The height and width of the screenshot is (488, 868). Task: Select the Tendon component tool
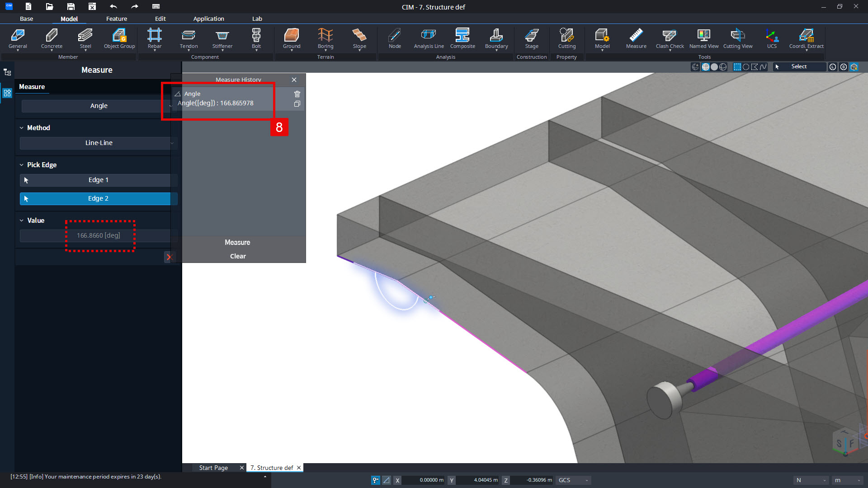[189, 39]
